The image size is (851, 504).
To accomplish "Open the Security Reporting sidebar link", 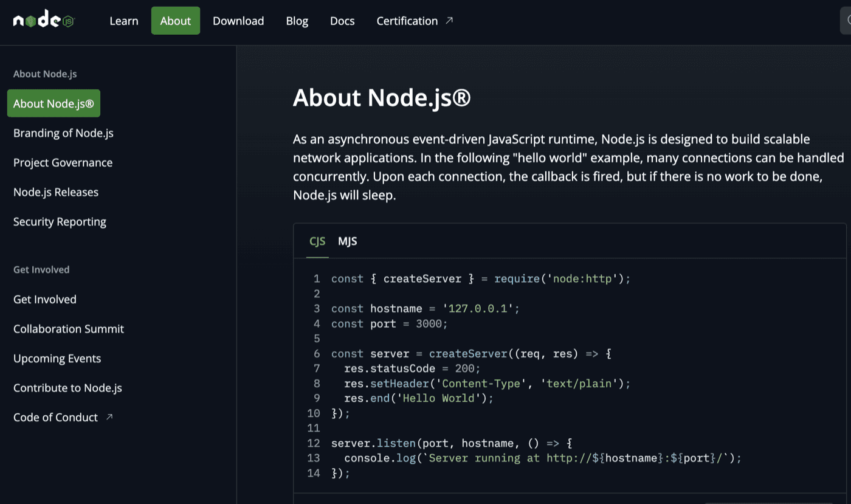I will (60, 222).
